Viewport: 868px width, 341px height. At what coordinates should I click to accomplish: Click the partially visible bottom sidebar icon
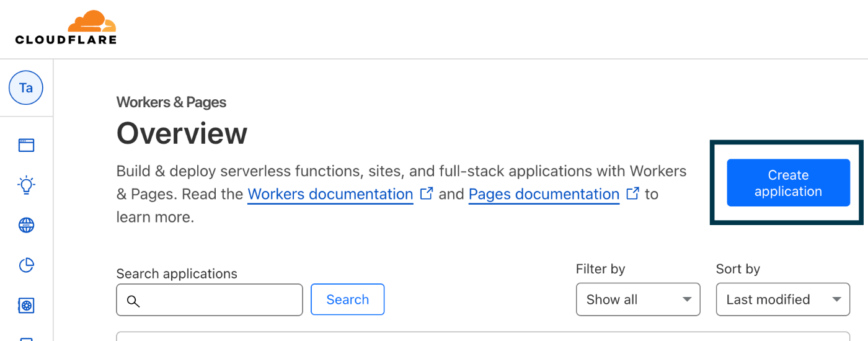pos(26,338)
